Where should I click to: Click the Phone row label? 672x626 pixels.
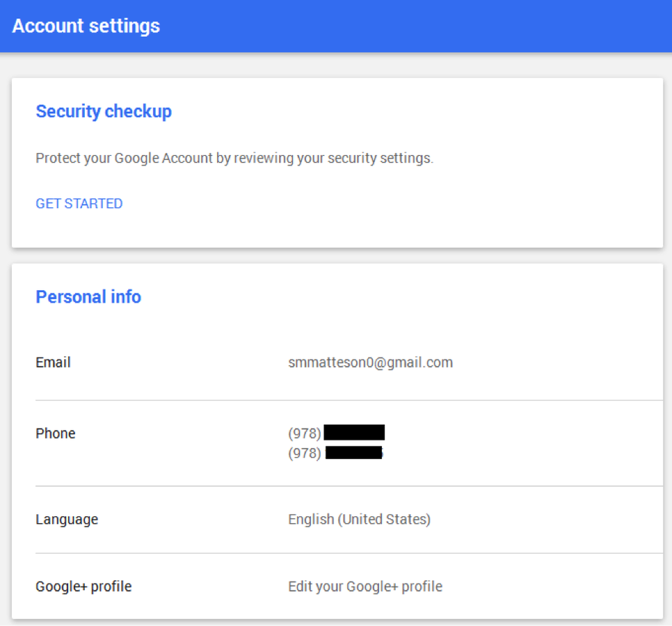point(55,433)
